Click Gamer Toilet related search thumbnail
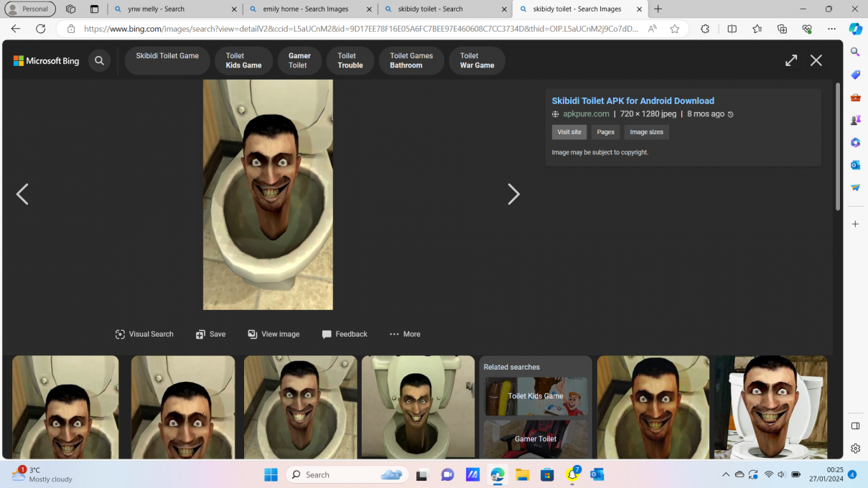 point(536,438)
